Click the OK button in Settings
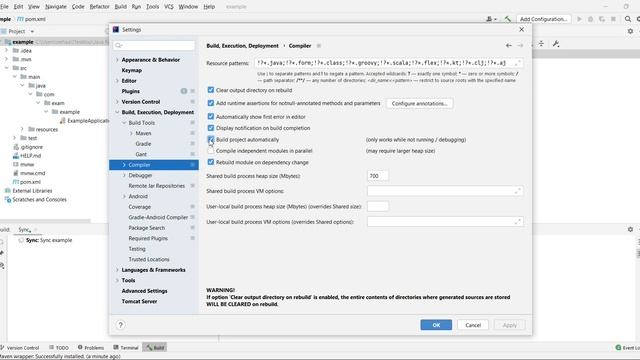640x360 pixels. 436,325
